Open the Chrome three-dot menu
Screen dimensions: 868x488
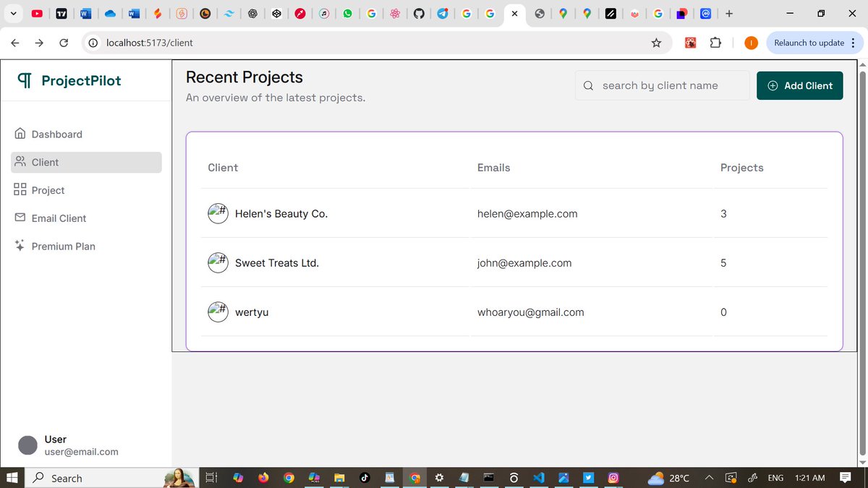(x=853, y=43)
